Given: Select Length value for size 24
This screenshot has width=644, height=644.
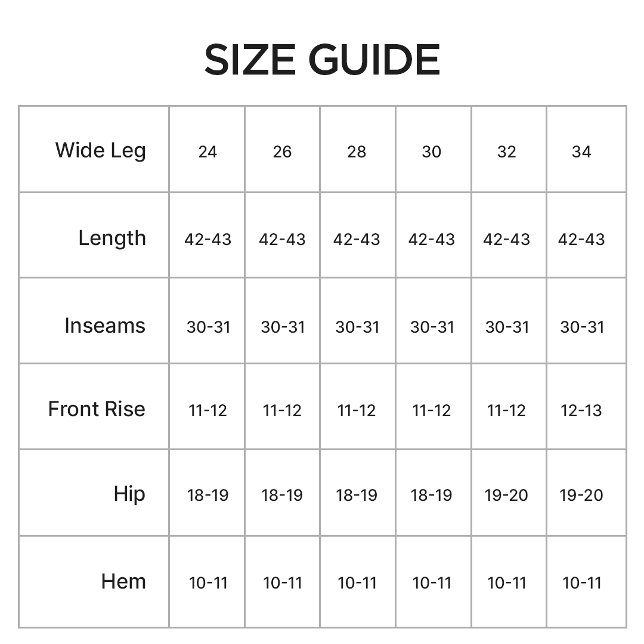Looking at the screenshot, I should tap(208, 239).
